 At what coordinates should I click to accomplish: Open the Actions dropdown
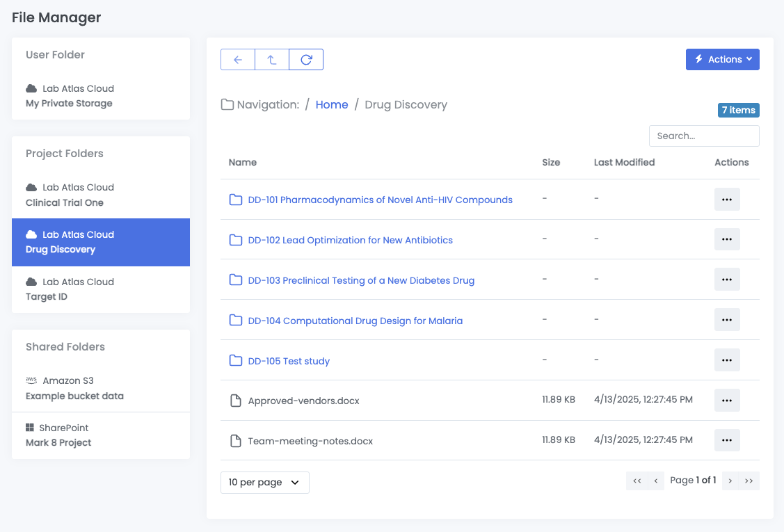click(722, 59)
